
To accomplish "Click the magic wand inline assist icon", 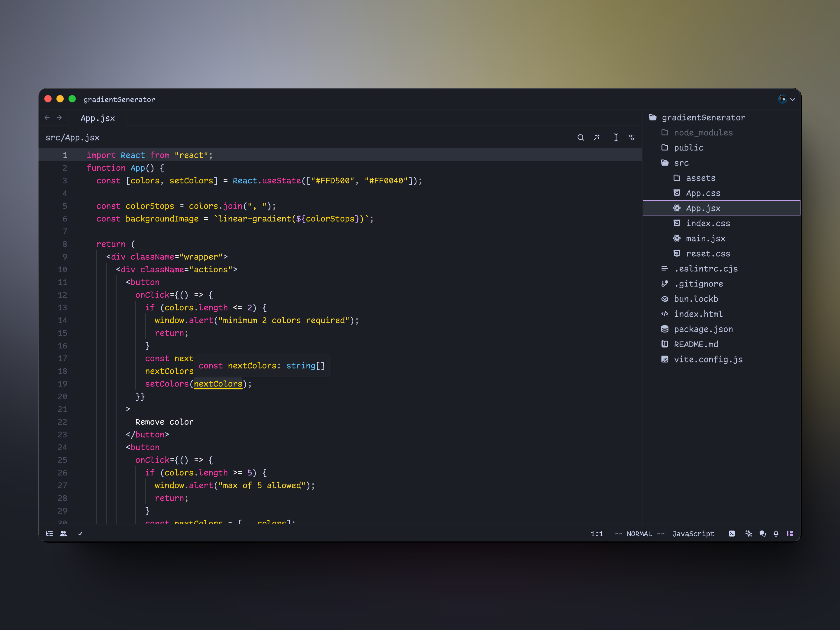I will pos(597,138).
